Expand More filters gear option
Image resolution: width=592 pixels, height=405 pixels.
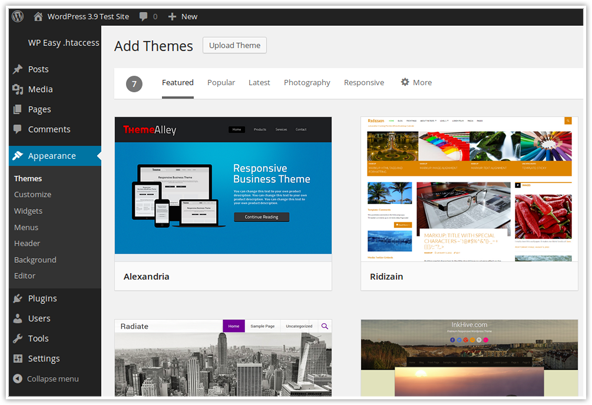[x=416, y=82]
